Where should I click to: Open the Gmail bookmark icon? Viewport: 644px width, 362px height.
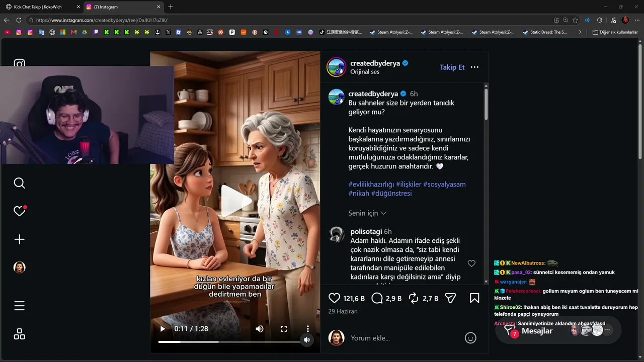pyautogui.click(x=73, y=32)
